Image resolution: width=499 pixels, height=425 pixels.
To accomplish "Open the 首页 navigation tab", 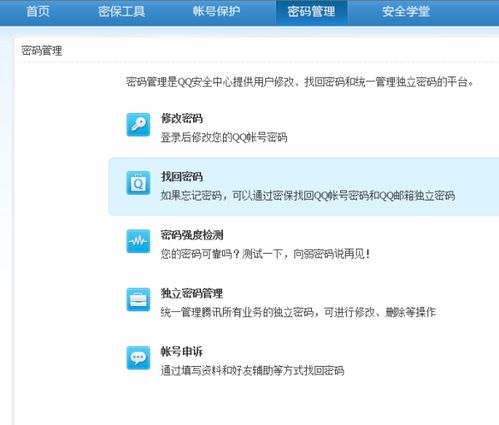I will click(38, 12).
